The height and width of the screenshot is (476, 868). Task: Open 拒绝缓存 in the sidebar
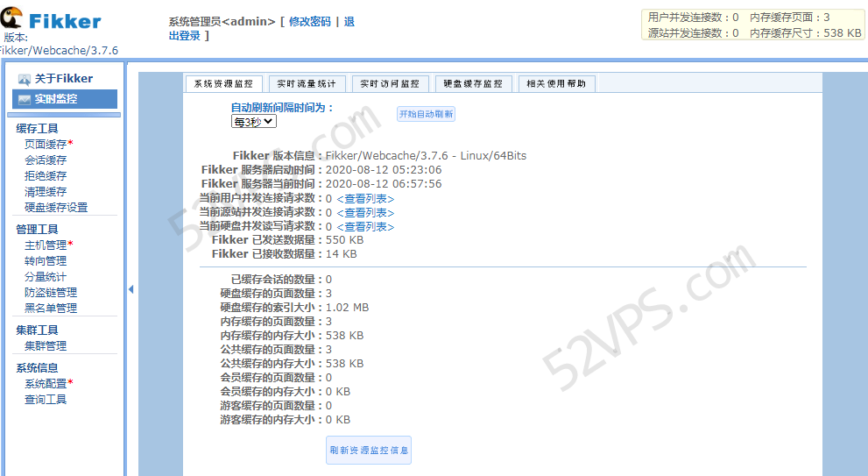(x=46, y=175)
